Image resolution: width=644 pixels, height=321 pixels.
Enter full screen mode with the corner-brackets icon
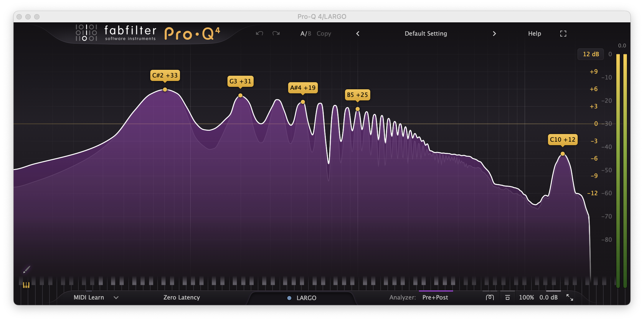coord(563,34)
